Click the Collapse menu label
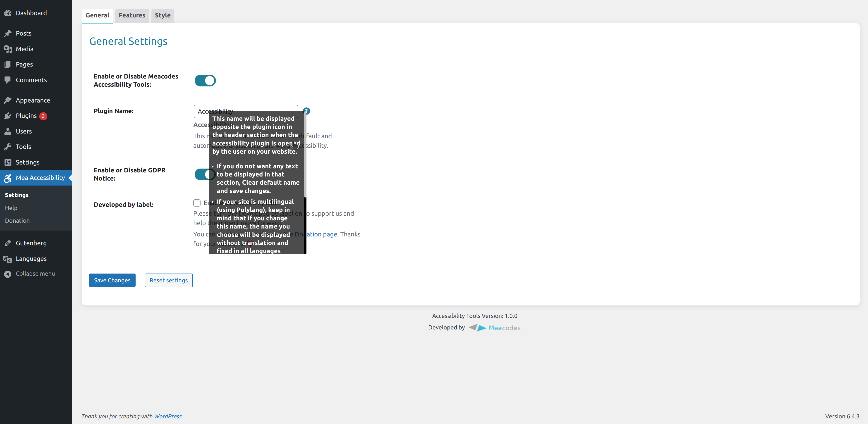Image resolution: width=868 pixels, height=424 pixels. pyautogui.click(x=35, y=274)
